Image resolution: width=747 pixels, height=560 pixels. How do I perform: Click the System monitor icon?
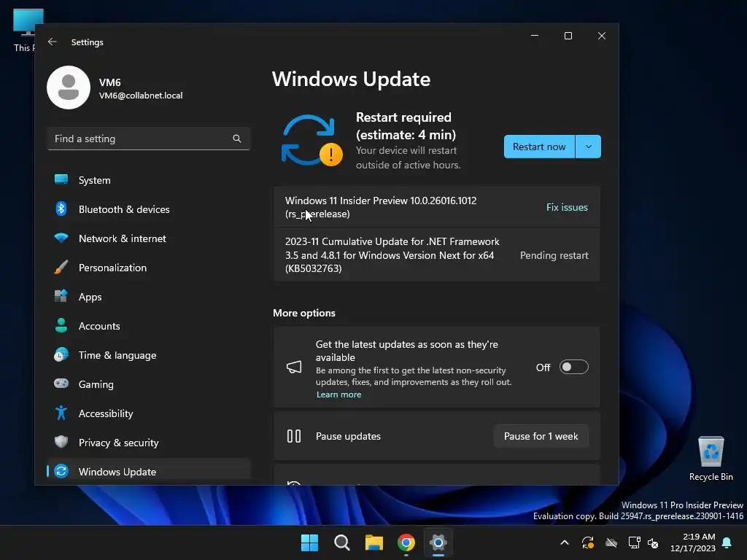coord(61,179)
